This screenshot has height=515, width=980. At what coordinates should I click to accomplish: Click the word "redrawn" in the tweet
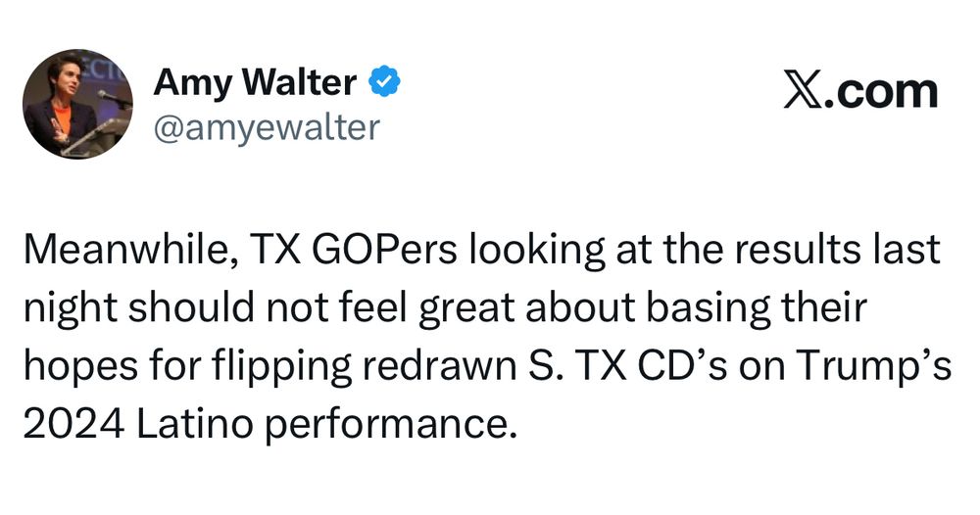tap(439, 366)
